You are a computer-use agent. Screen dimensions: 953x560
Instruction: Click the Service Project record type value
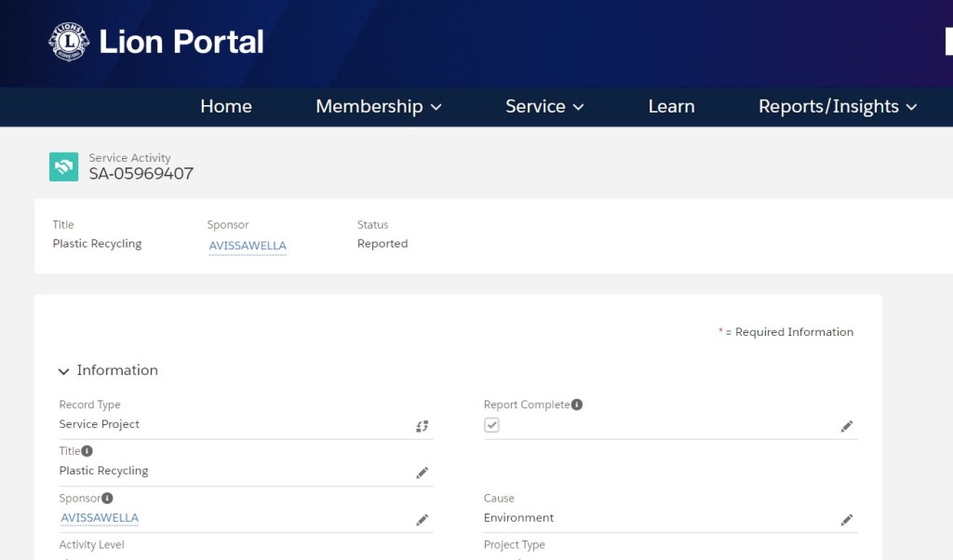coord(99,424)
